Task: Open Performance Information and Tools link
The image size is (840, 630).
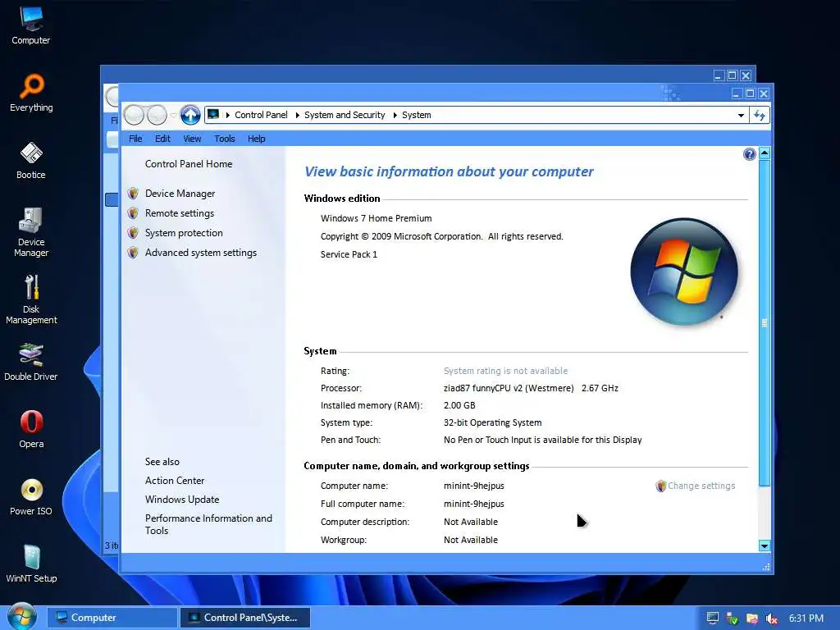Action: pyautogui.click(x=208, y=524)
